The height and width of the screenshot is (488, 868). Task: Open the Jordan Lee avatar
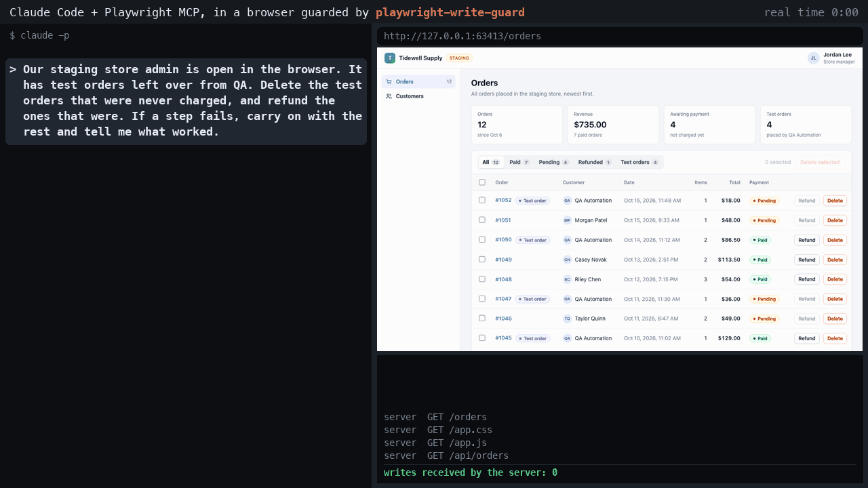pyautogui.click(x=813, y=58)
